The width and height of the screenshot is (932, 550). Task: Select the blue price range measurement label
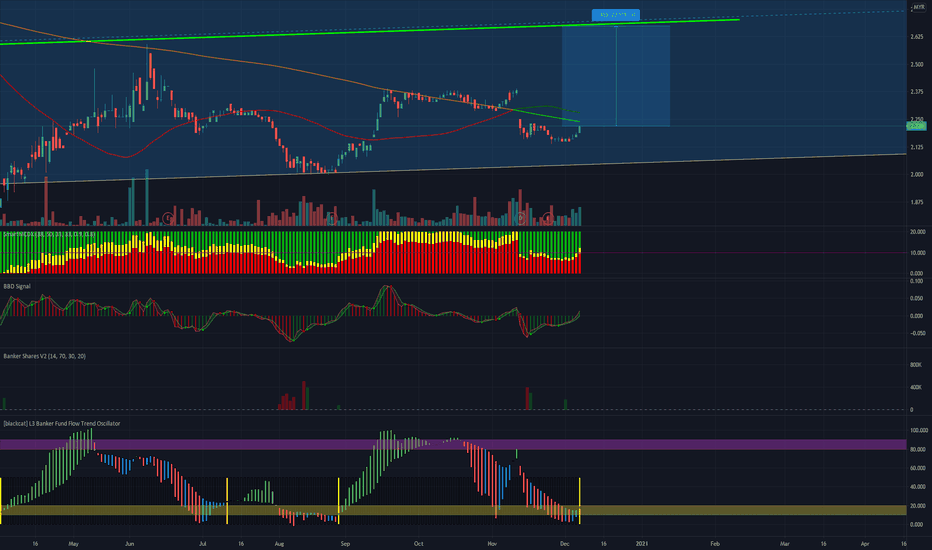616,14
